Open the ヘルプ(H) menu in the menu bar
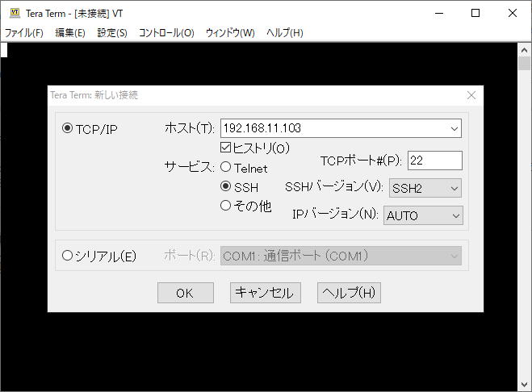Screen dimensions: 532x392 (285, 33)
